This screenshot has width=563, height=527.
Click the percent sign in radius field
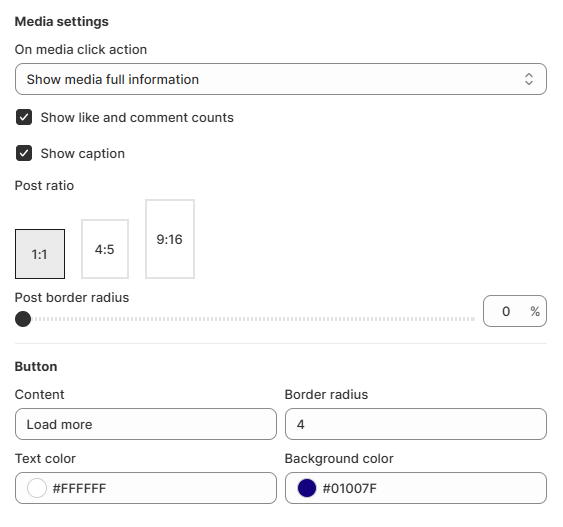coord(535,311)
